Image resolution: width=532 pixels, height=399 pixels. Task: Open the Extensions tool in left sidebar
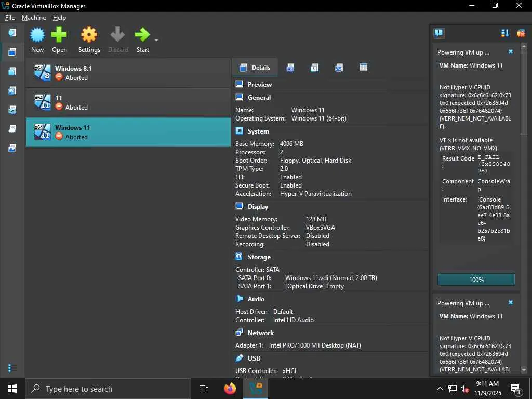[x=12, y=71]
